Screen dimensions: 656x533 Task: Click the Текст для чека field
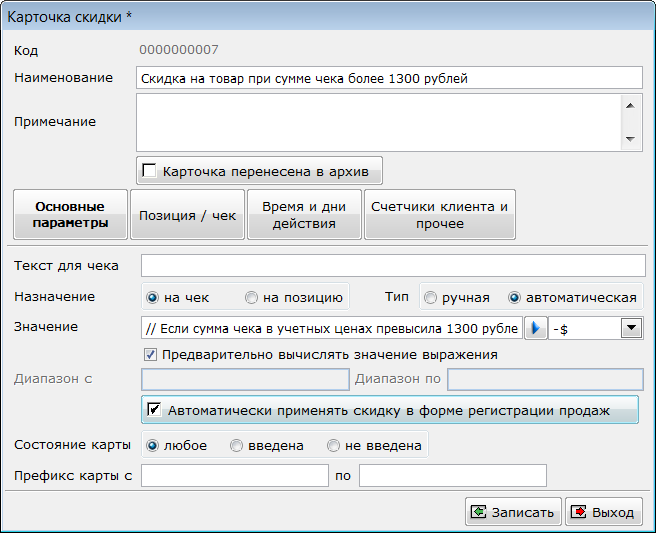click(393, 266)
